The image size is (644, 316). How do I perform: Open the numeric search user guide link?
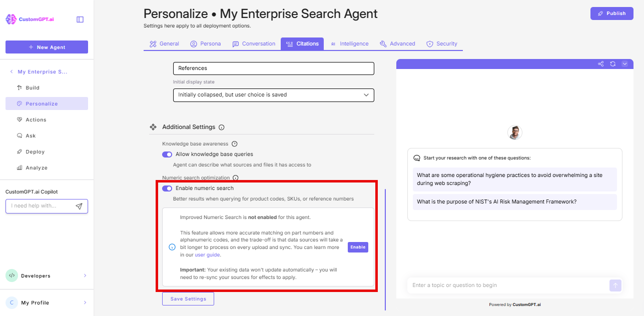[207, 254]
